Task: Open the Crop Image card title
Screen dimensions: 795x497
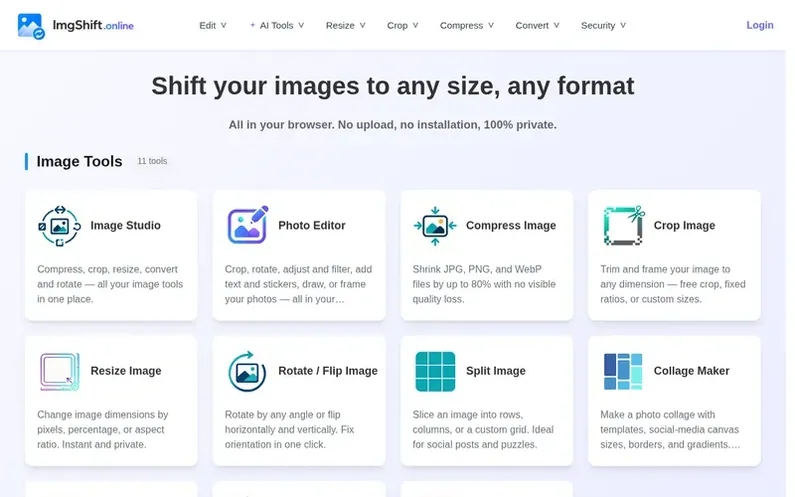Action: [x=684, y=226]
